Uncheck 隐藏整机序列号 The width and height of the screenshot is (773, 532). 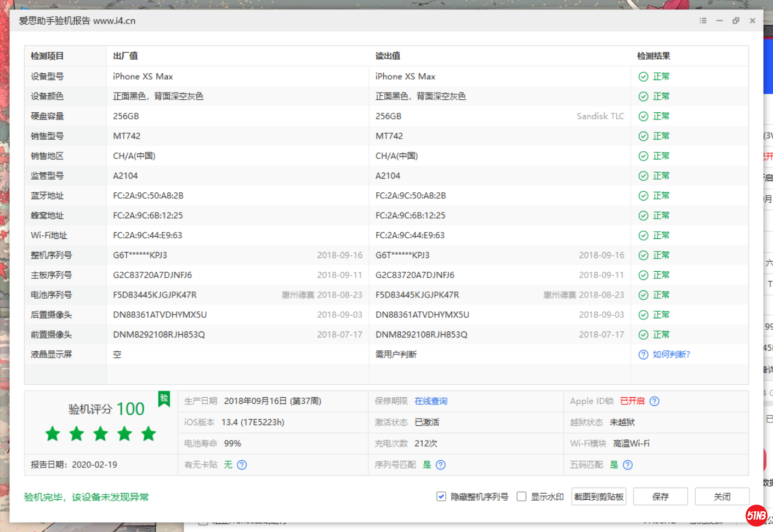click(x=441, y=496)
